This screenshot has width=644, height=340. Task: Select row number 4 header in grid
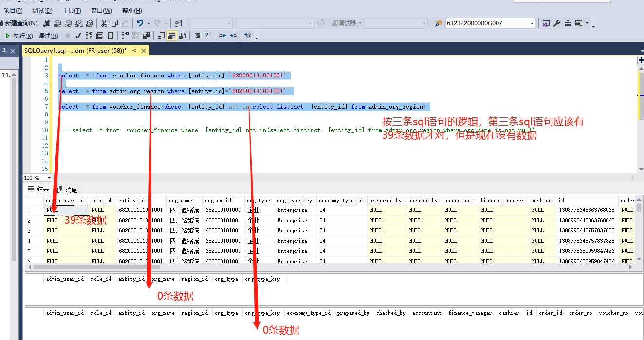[x=34, y=241]
